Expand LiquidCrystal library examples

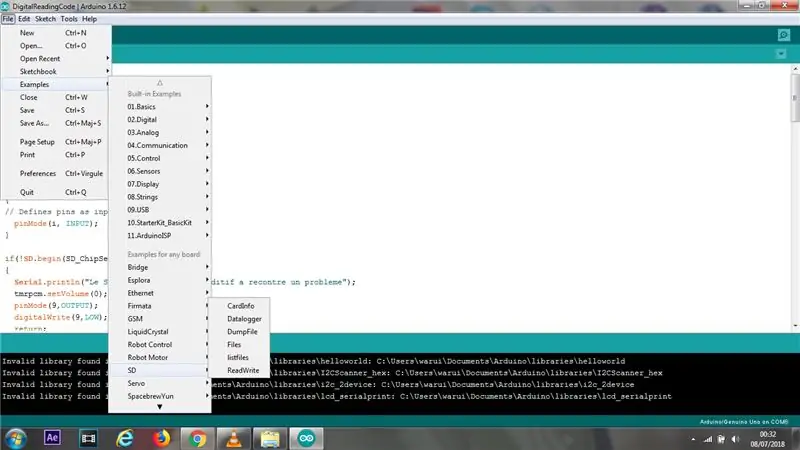coord(160,332)
